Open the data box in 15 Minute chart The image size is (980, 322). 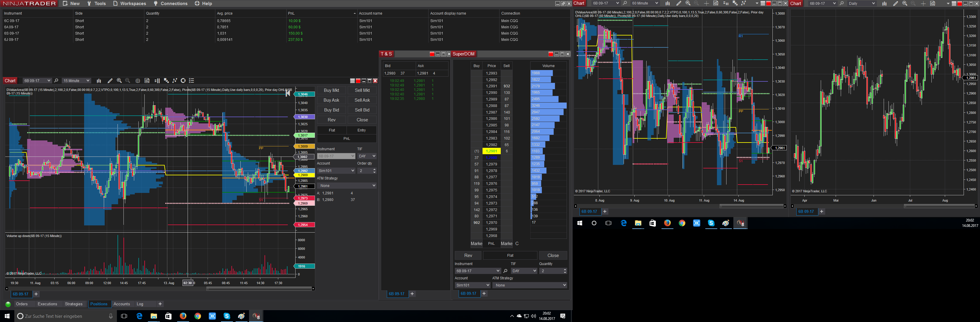click(147, 80)
